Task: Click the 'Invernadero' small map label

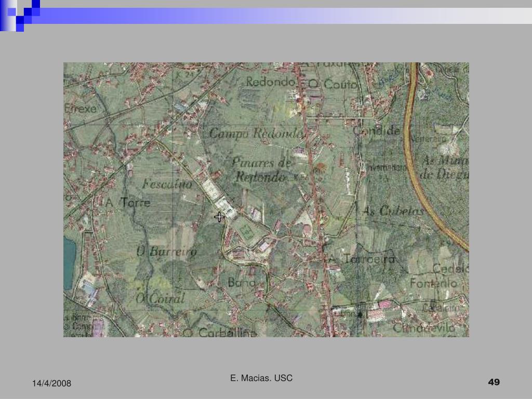Action: click(x=387, y=168)
